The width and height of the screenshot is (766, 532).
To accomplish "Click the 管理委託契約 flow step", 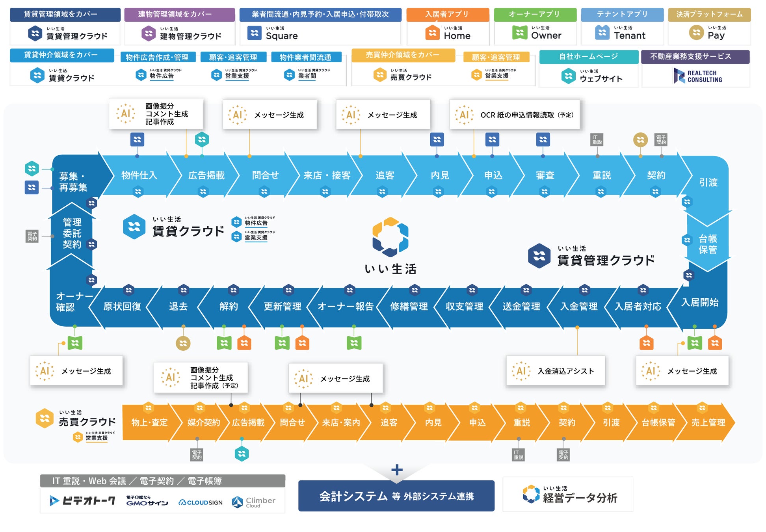I will (72, 233).
